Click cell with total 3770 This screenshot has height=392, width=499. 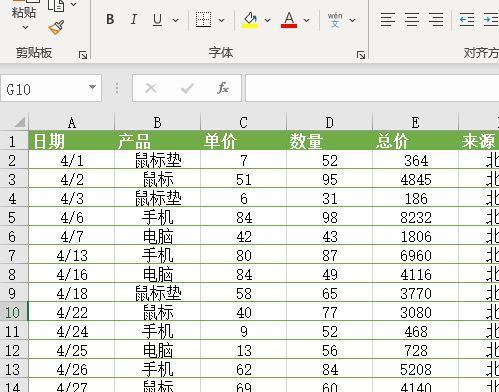point(415,293)
